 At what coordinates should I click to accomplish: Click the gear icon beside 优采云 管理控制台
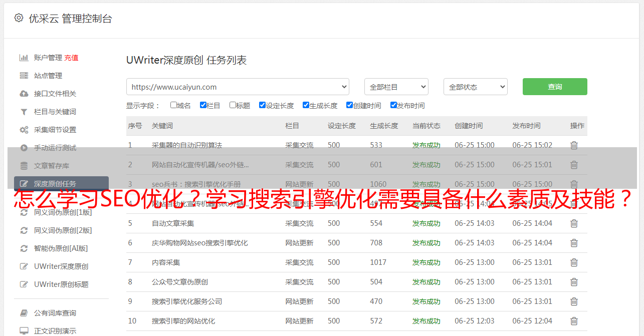click(19, 18)
